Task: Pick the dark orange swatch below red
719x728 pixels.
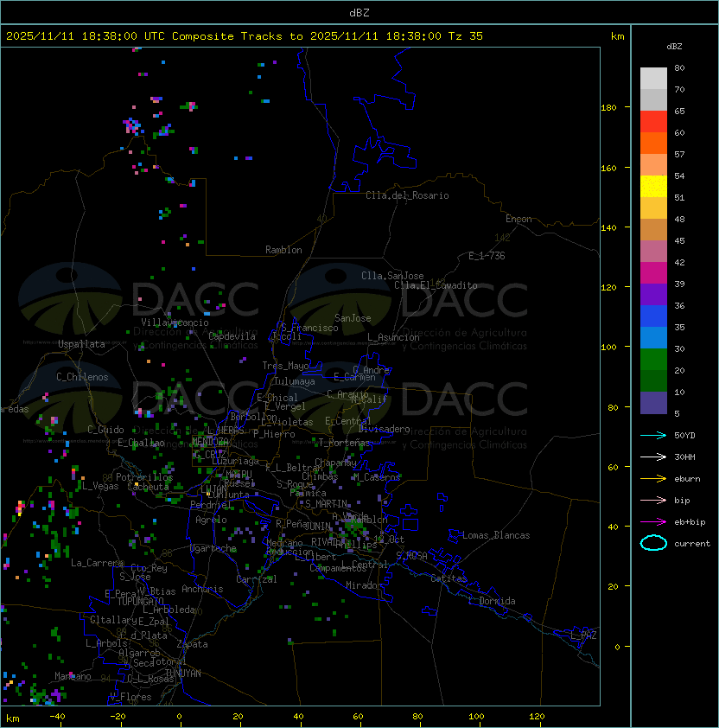Action: click(653, 144)
